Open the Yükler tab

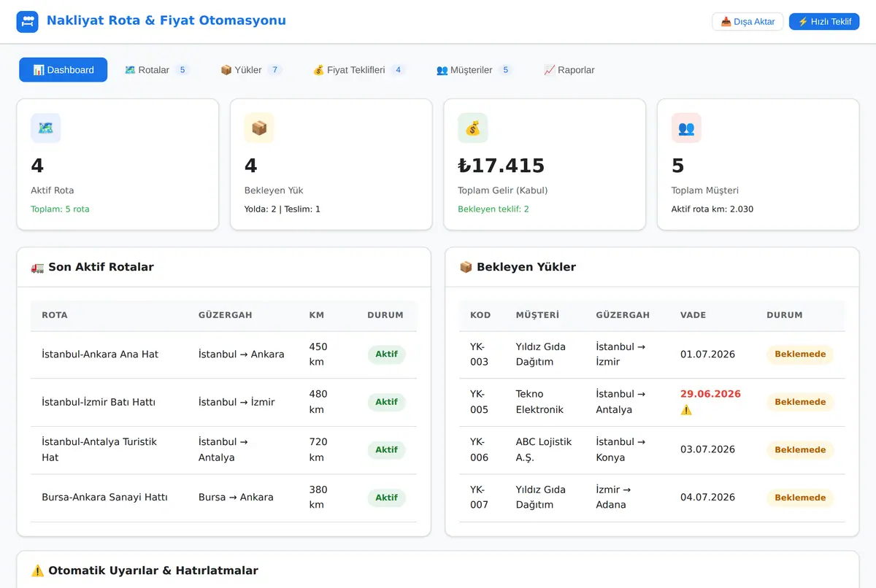(x=251, y=70)
